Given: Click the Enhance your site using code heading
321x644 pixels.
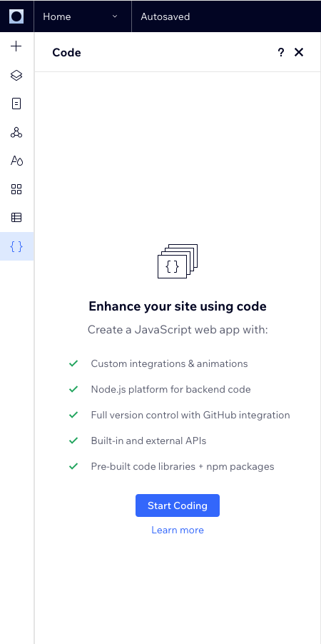Looking at the screenshot, I should coord(178,306).
